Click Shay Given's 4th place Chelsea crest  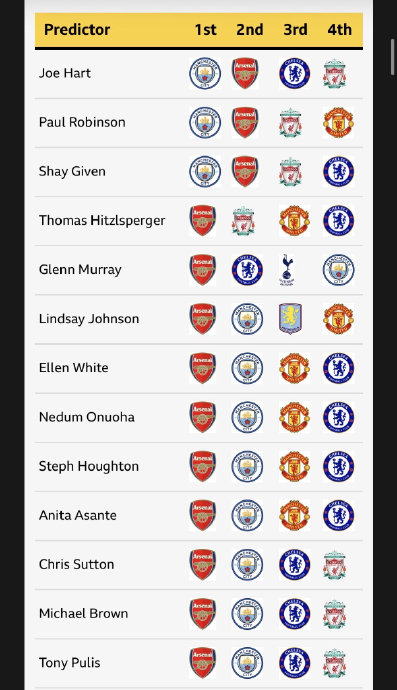[x=338, y=172]
